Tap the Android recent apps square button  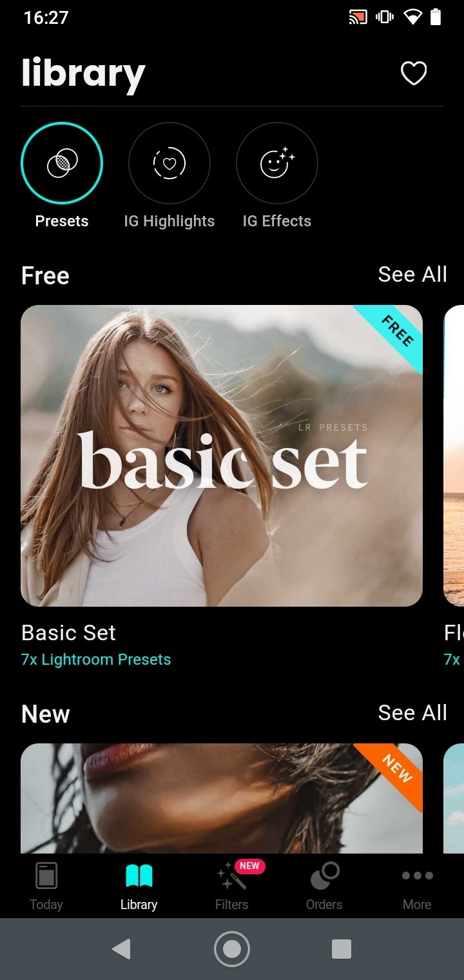point(342,949)
